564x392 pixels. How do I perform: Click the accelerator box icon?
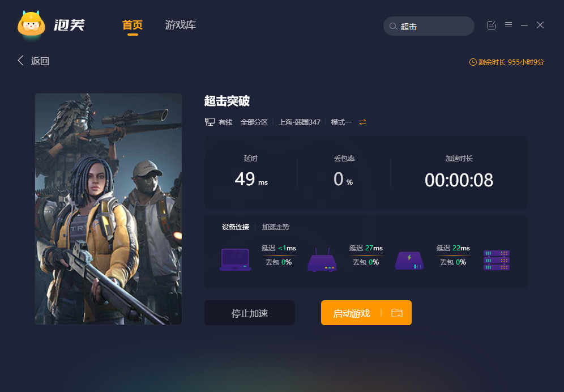409,260
